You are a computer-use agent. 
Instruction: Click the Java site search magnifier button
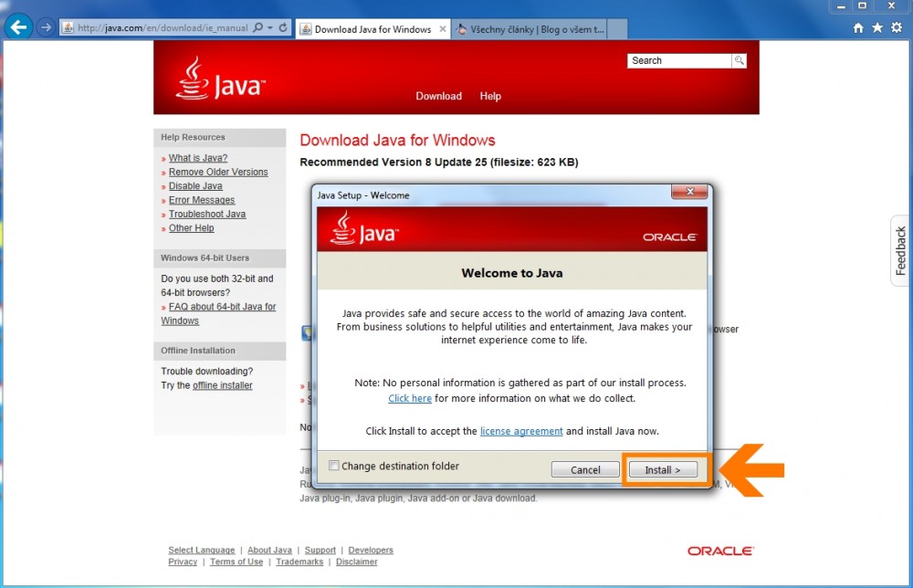coord(739,60)
